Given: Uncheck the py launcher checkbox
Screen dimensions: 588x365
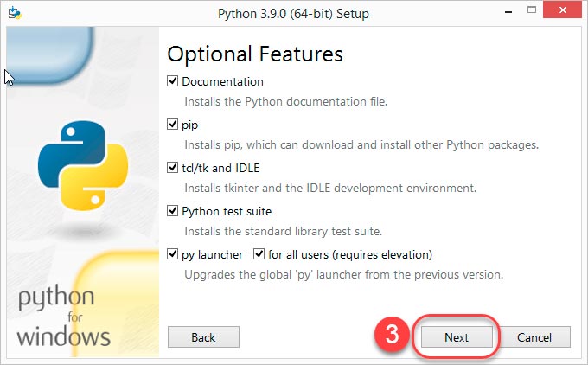Looking at the screenshot, I should [x=172, y=254].
